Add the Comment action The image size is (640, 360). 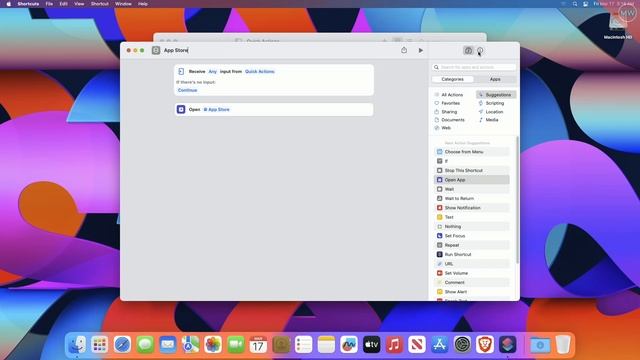tap(471, 282)
